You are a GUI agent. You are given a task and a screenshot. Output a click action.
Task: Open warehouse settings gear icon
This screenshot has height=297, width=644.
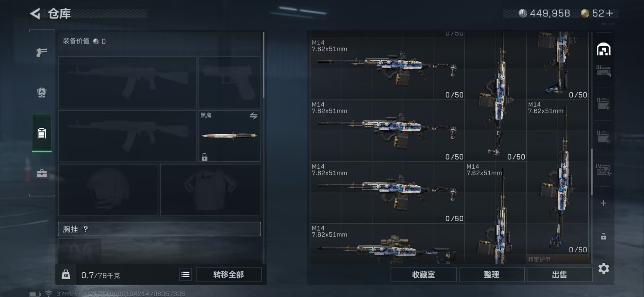pyautogui.click(x=603, y=269)
